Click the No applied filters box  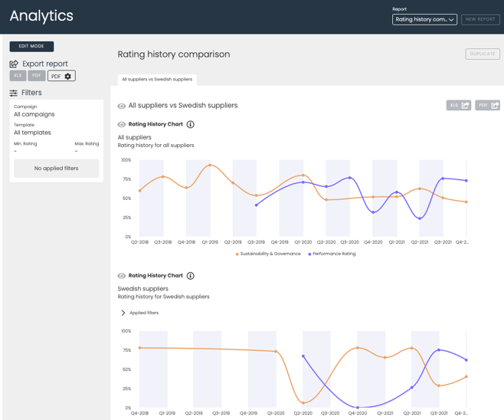click(x=56, y=169)
